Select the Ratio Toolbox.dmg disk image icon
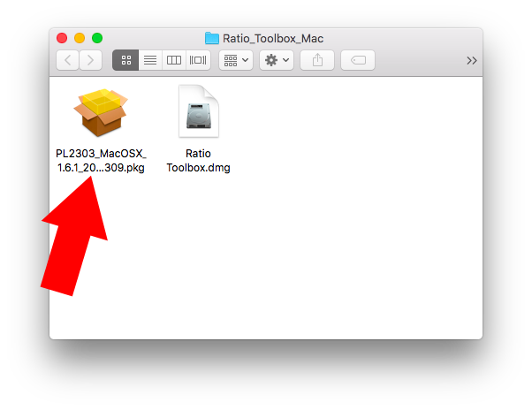 pyautogui.click(x=199, y=111)
